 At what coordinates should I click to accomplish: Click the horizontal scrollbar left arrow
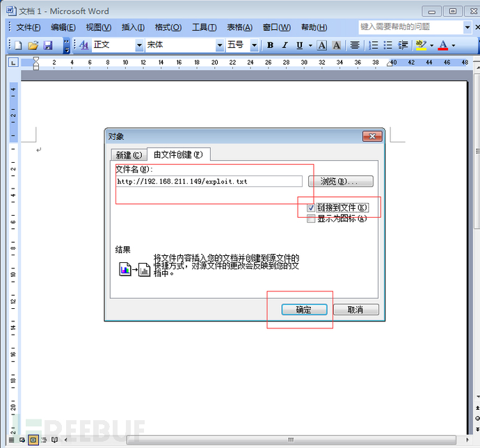pyautogui.click(x=65, y=440)
